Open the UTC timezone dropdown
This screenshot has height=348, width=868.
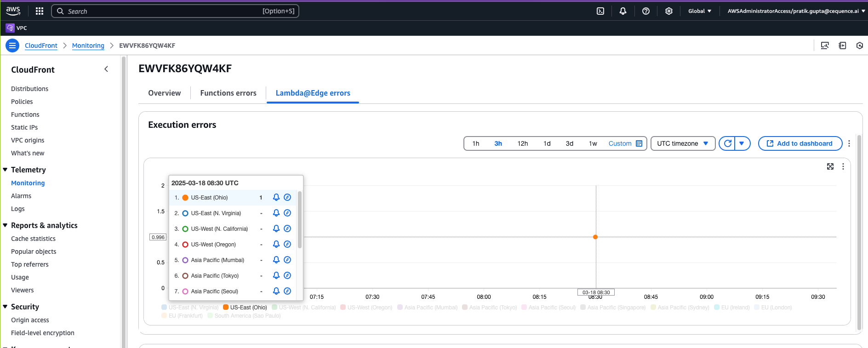click(683, 143)
